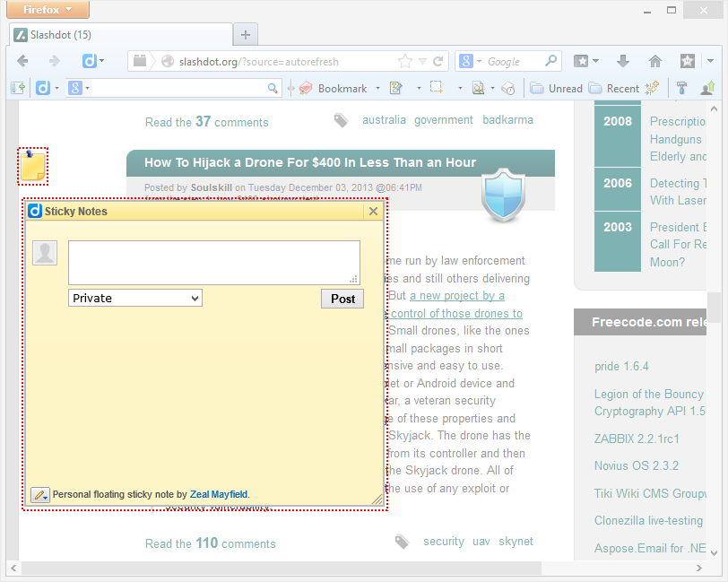Open the Clonezilla live-testing link
Screen dimensions: 728x582
[648, 521]
